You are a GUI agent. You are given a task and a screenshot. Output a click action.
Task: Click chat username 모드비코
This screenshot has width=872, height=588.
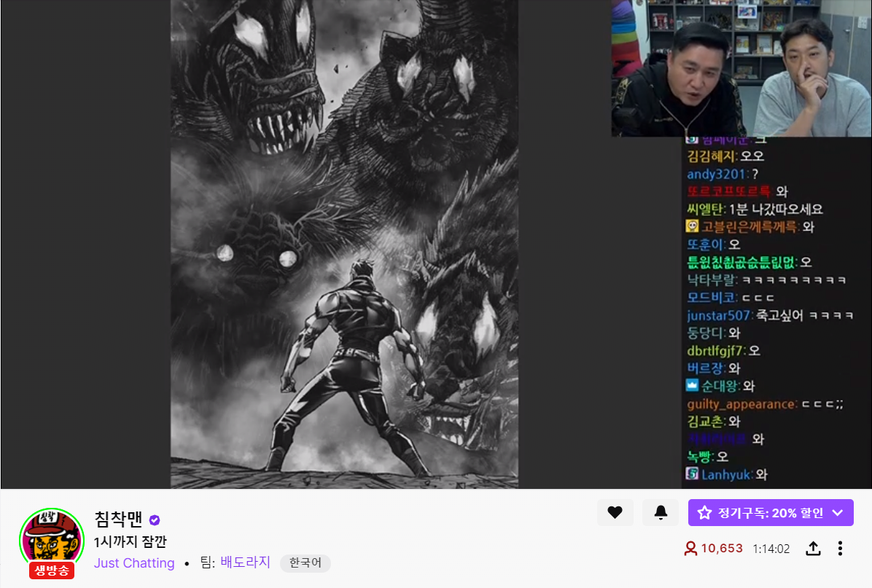(712, 298)
